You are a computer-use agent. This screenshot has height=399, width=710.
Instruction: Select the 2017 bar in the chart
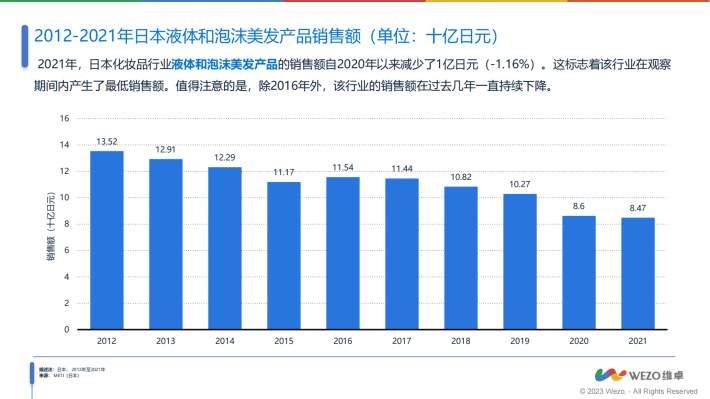[x=402, y=254]
